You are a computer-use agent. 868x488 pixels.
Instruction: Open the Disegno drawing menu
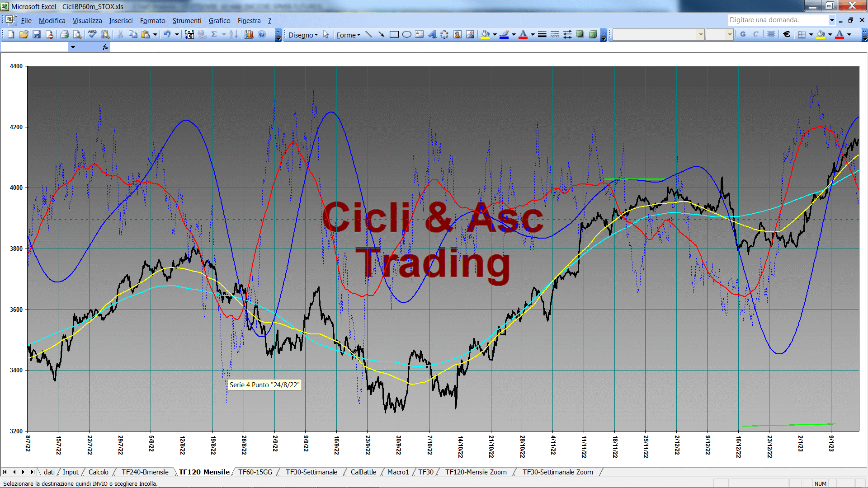tap(303, 35)
